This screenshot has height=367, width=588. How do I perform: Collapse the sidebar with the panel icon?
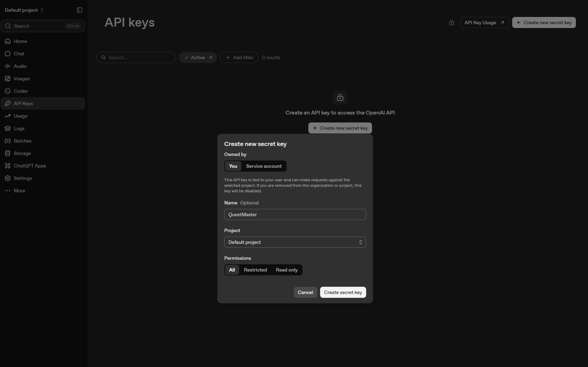[x=80, y=10]
